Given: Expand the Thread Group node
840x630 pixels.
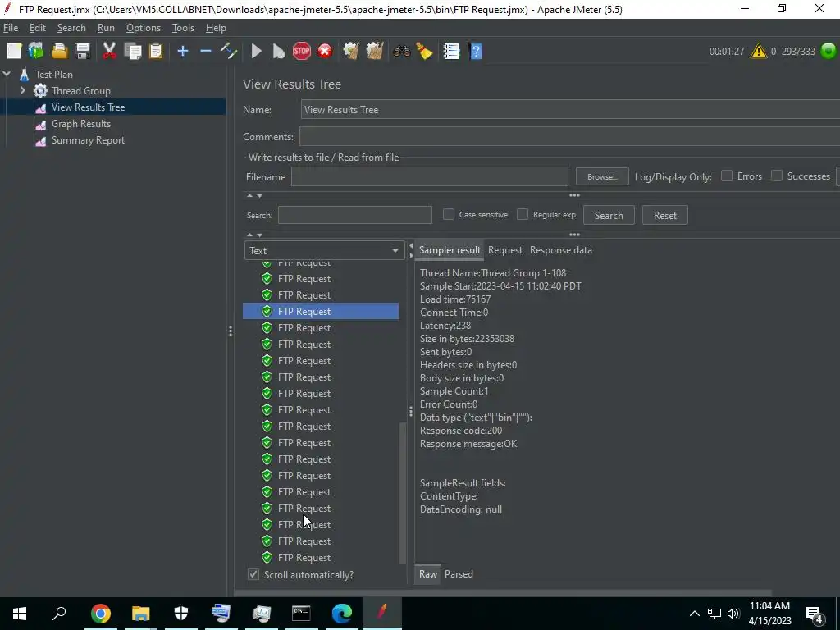Looking at the screenshot, I should tap(22, 90).
